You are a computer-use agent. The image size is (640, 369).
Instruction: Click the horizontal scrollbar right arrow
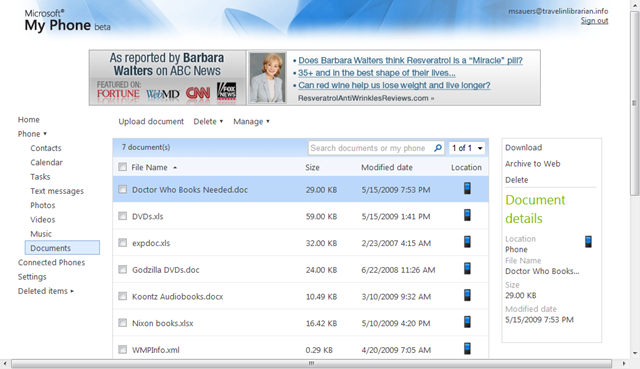(x=624, y=363)
